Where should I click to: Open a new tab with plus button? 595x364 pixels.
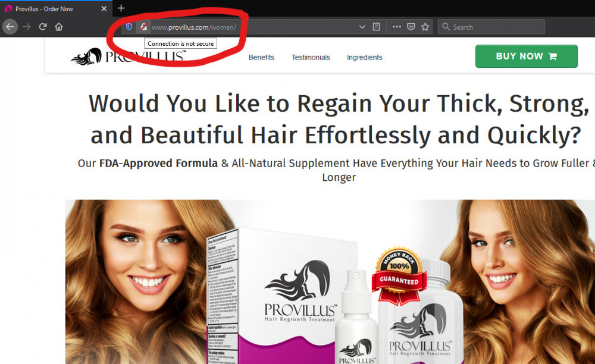(x=121, y=8)
